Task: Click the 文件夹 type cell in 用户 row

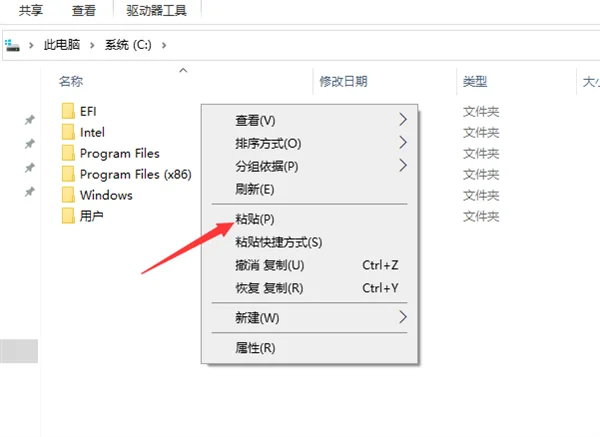Action: 481,217
